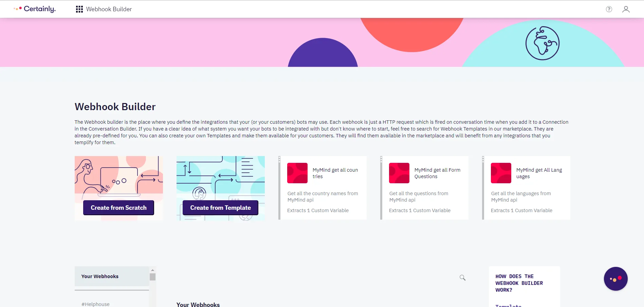Screen dimensions: 644x307
Task: Click the search magnifier icon
Action: [462, 278]
